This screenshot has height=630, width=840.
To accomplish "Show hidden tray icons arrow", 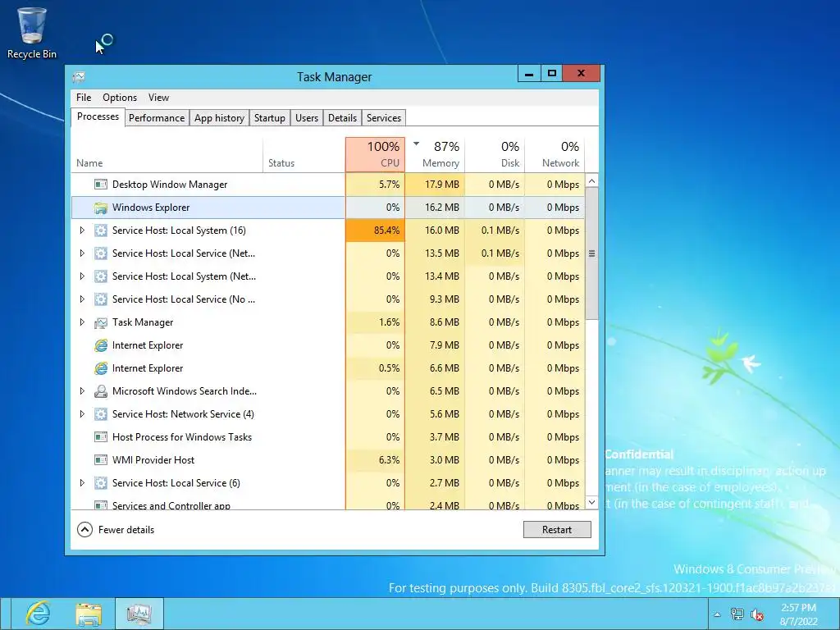I will (717, 614).
